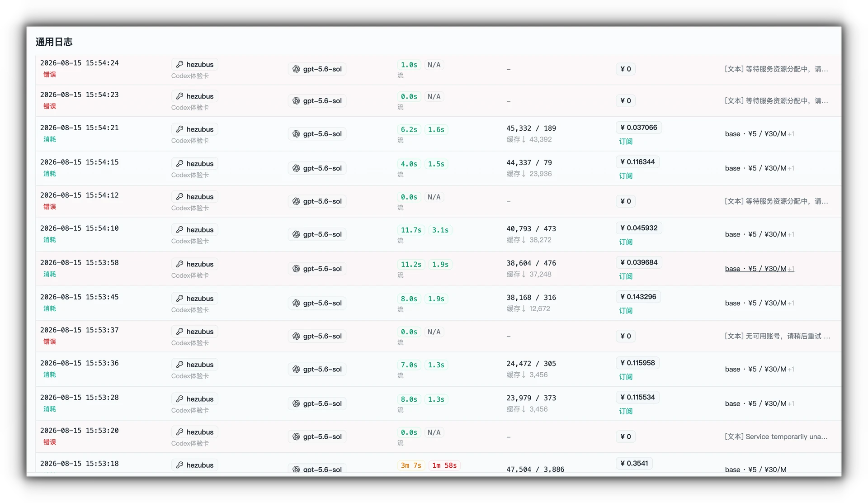Click hezubus token tag in 15:53:58 row
The image size is (868, 503).
click(x=195, y=264)
